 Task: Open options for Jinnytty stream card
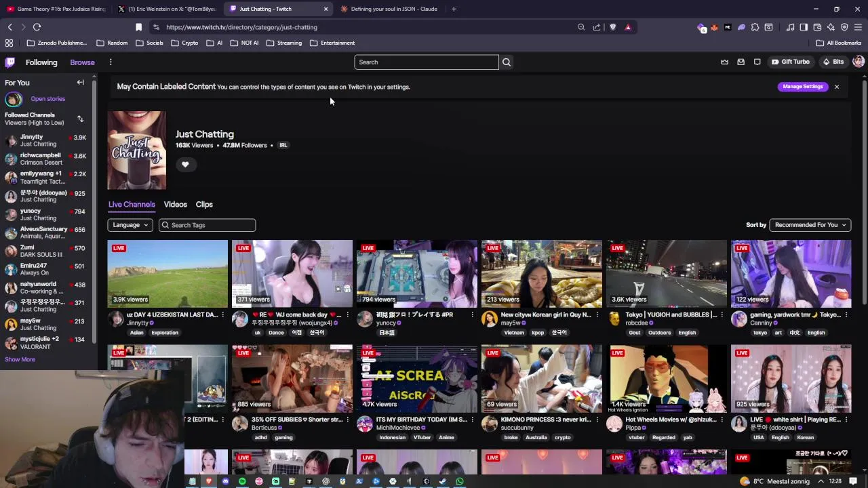click(x=223, y=314)
